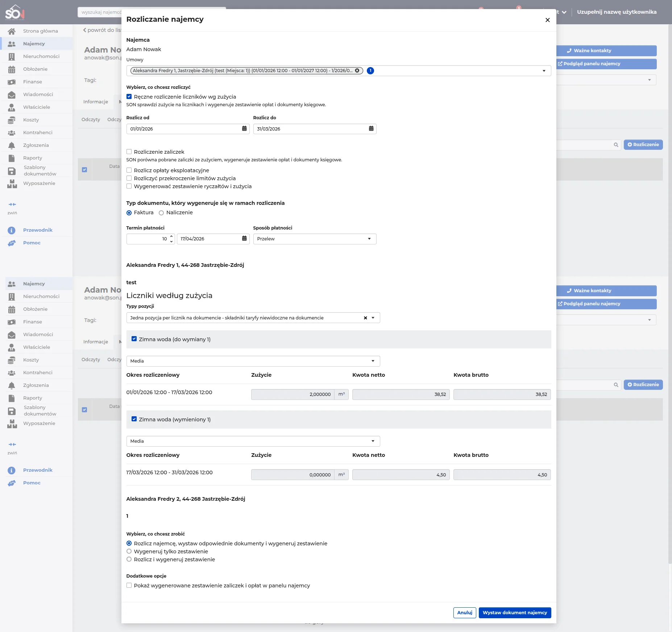
Task: Click the Strona główna home icon
Action: pos(12,31)
